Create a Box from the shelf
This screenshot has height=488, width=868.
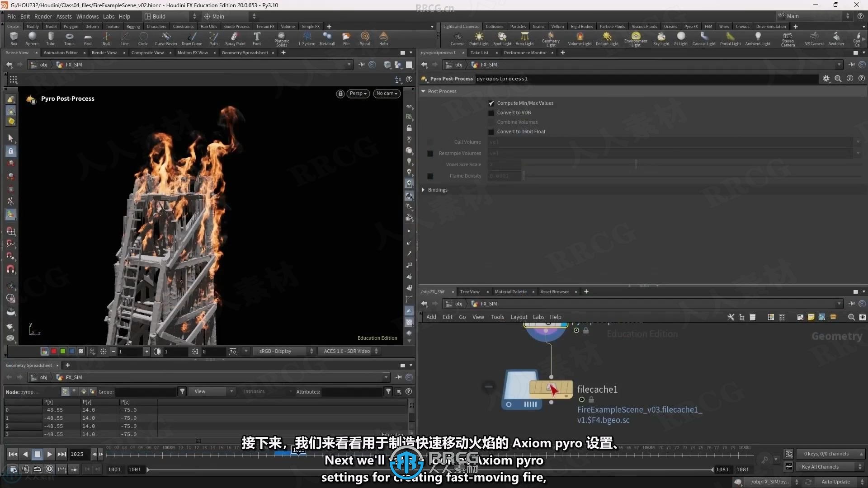(x=14, y=38)
